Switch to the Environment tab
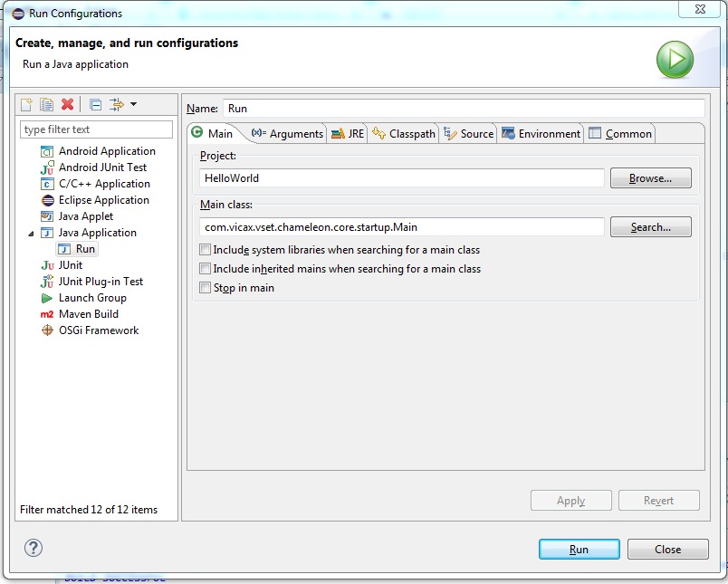The width and height of the screenshot is (728, 584). pos(541,134)
